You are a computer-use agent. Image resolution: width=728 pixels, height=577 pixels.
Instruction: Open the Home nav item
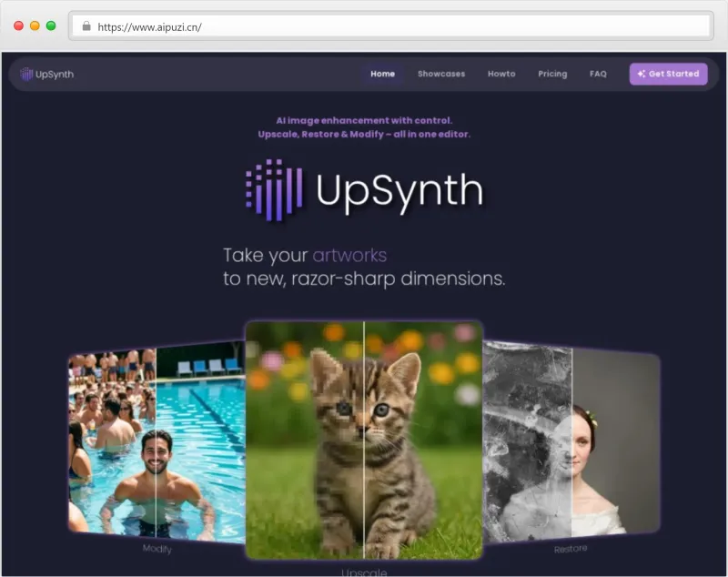pyautogui.click(x=382, y=74)
